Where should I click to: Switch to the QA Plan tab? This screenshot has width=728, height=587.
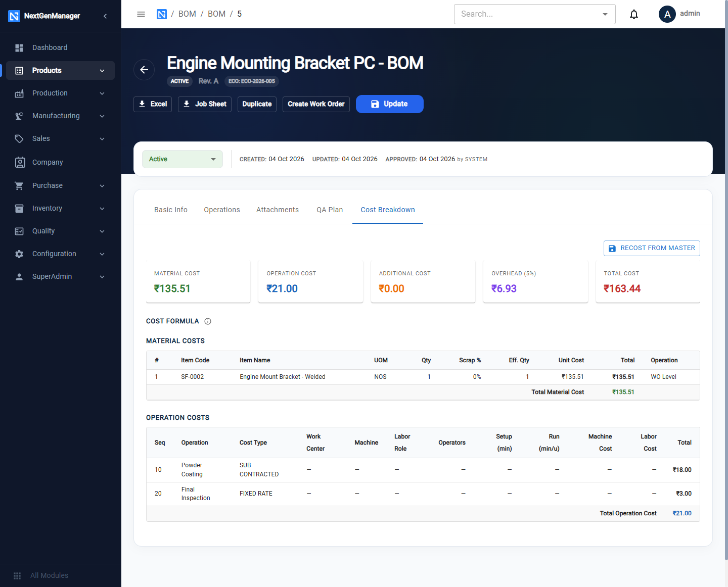coord(330,210)
